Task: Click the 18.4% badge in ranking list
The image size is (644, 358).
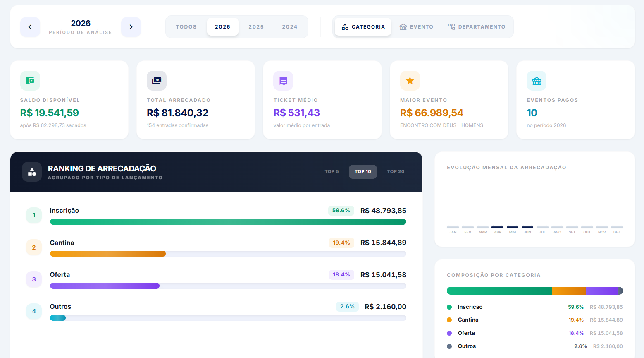Action: (341, 274)
